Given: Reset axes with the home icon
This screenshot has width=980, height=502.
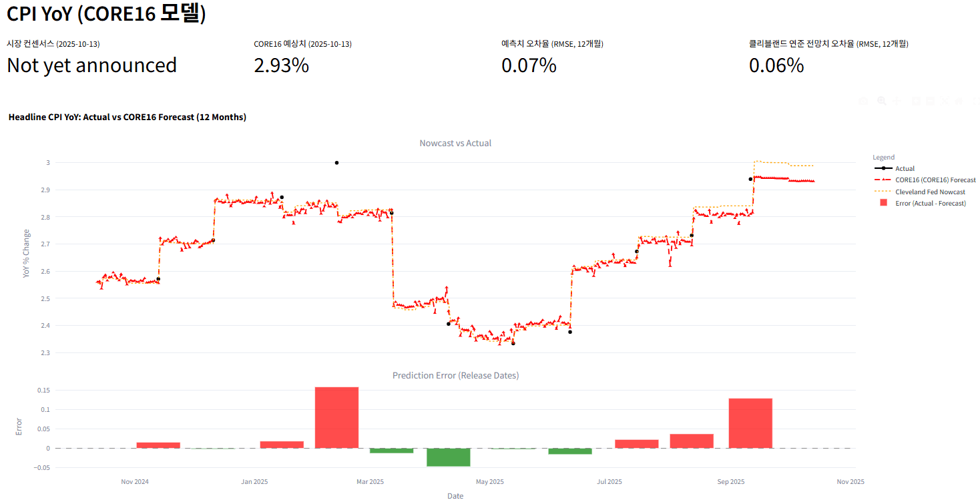Looking at the screenshot, I should pyautogui.click(x=959, y=101).
